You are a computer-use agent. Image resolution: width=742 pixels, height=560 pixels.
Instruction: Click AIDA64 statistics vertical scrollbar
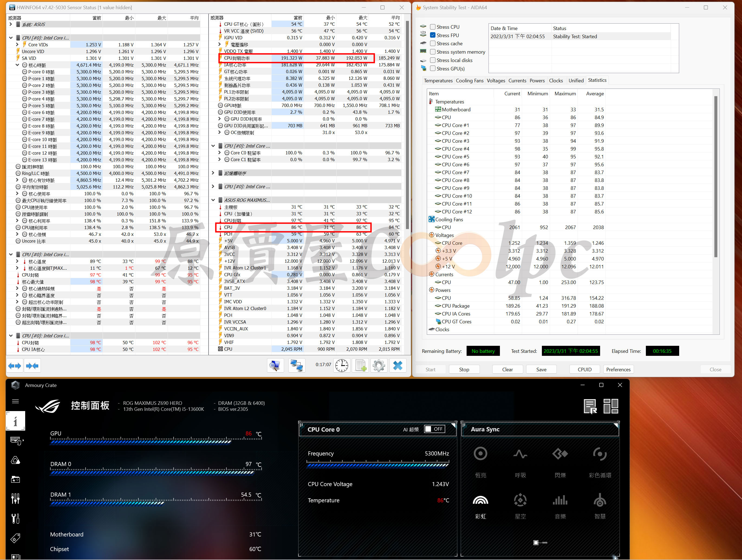pyautogui.click(x=715, y=177)
